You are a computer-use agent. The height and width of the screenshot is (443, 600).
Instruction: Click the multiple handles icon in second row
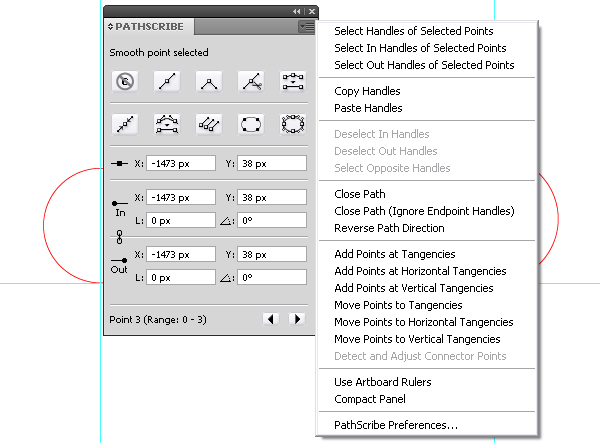[209, 124]
